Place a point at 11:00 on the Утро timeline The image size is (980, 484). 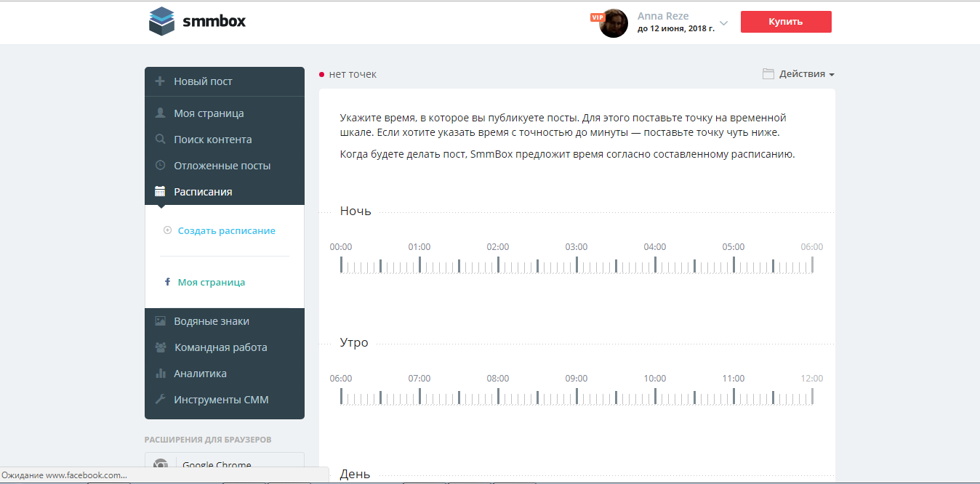(734, 396)
